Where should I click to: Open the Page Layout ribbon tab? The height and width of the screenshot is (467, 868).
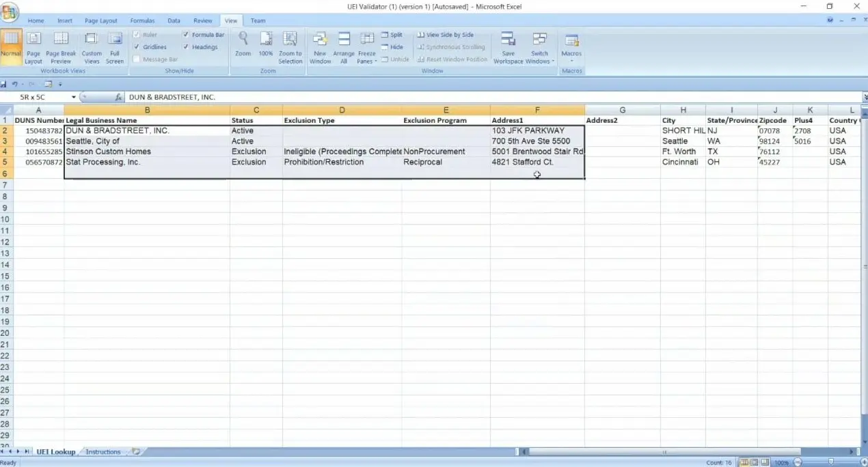click(101, 20)
